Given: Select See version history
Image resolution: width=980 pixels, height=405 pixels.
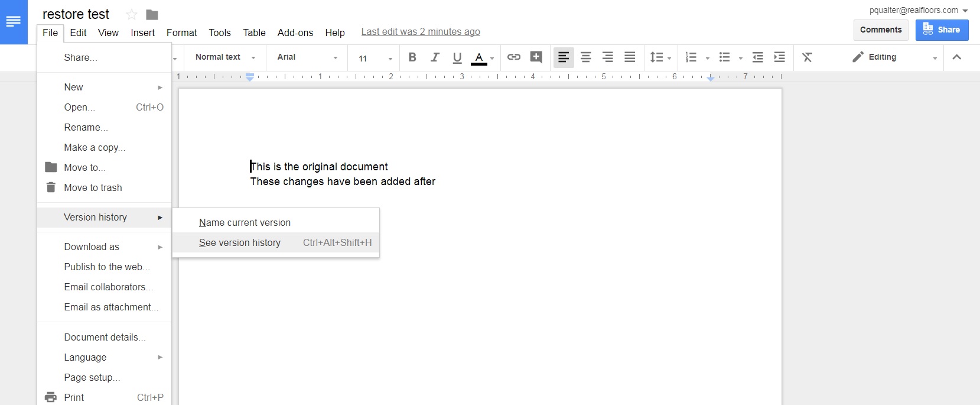Looking at the screenshot, I should (x=276, y=242).
